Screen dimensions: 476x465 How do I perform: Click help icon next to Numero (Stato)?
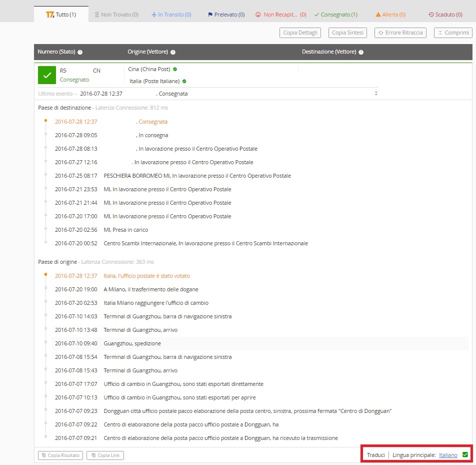[80, 52]
